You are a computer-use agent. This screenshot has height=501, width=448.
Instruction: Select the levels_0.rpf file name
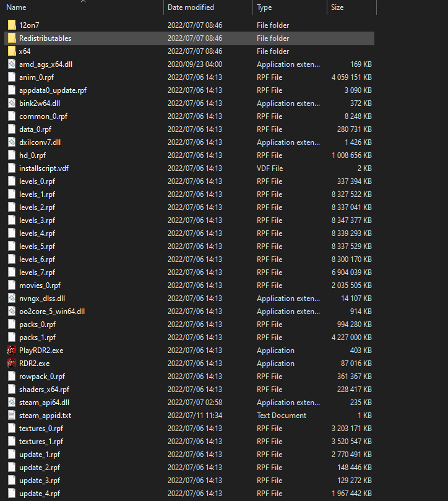pos(37,181)
